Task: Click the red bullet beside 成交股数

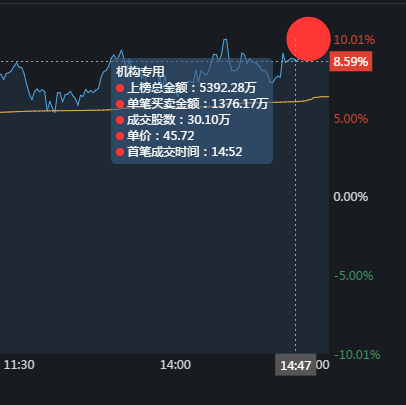Action: pyautogui.click(x=120, y=120)
